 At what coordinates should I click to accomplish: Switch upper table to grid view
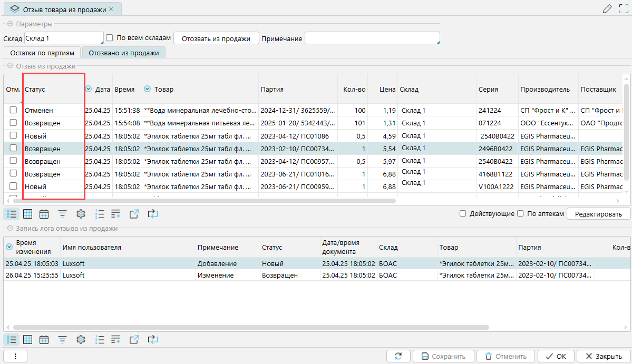[x=28, y=214]
